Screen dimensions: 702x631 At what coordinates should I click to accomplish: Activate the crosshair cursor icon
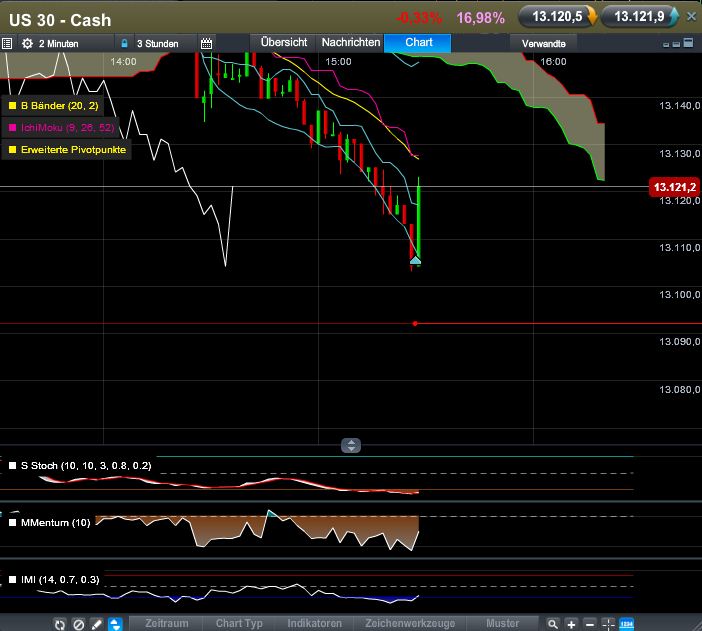pyautogui.click(x=608, y=624)
